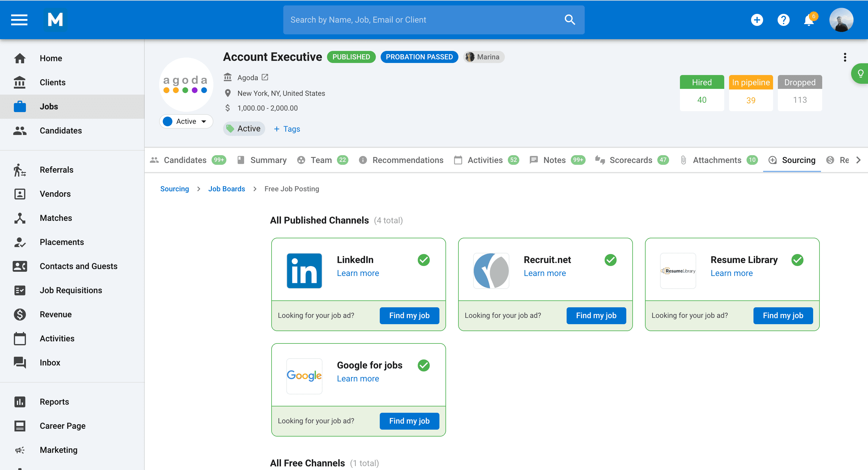Click the Job Boards breadcrumb link
The image size is (868, 470).
pyautogui.click(x=226, y=189)
